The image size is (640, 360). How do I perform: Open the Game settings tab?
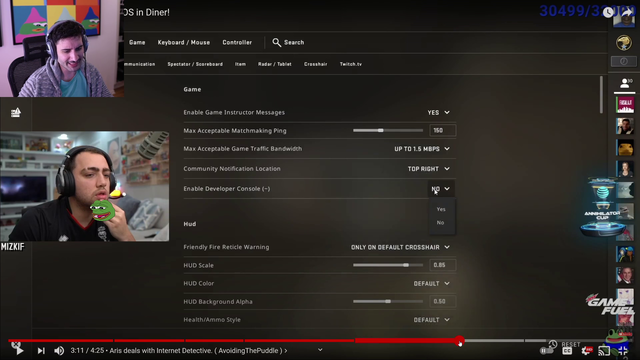click(137, 42)
